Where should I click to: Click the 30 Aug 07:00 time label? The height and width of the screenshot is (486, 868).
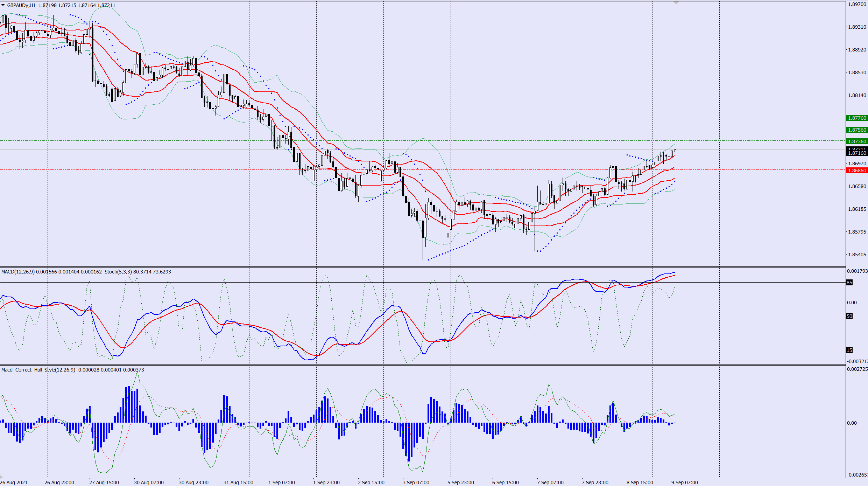coord(149,482)
